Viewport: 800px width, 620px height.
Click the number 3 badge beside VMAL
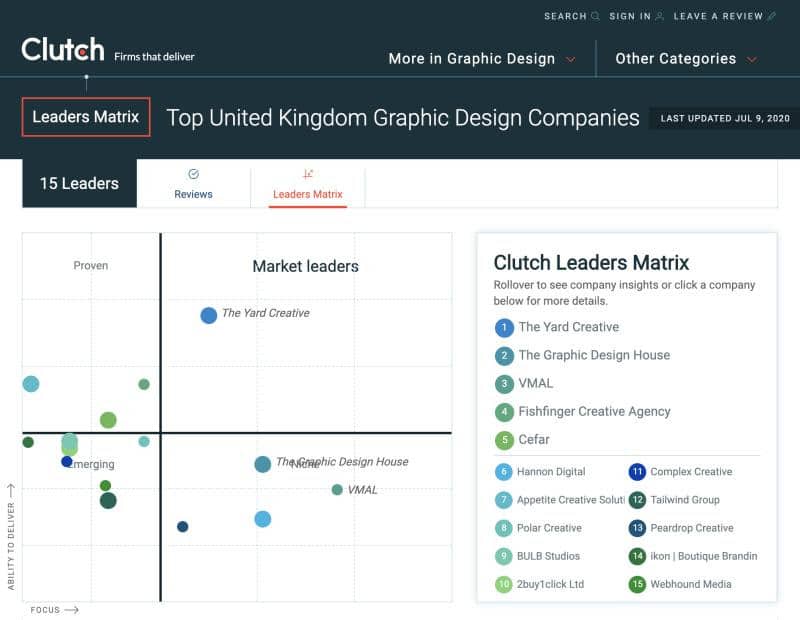[504, 384]
